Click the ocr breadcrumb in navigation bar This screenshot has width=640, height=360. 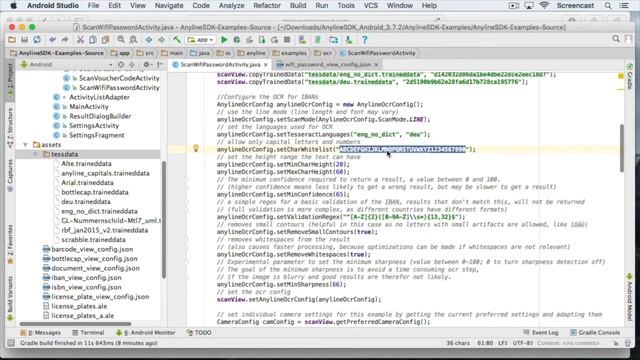point(324,53)
